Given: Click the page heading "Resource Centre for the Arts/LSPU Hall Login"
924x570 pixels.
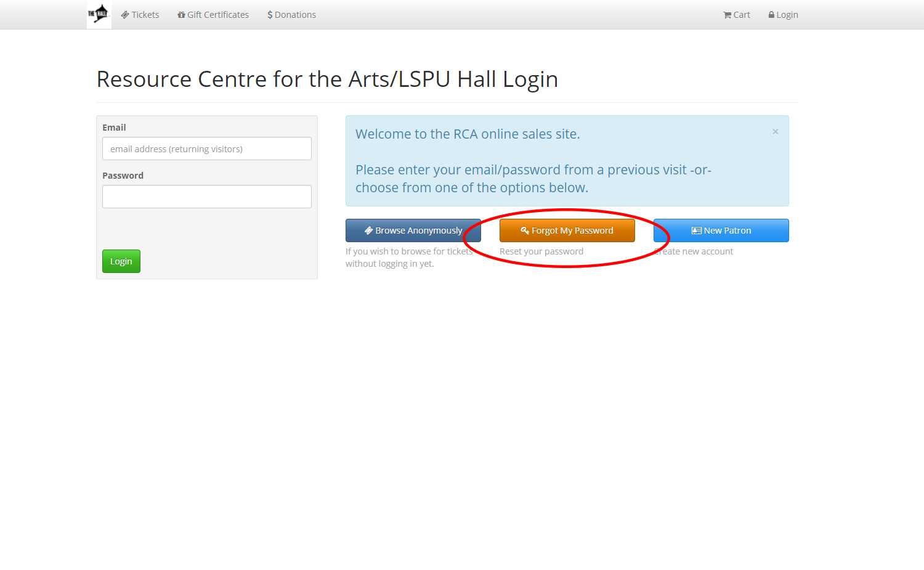Looking at the screenshot, I should [327, 79].
